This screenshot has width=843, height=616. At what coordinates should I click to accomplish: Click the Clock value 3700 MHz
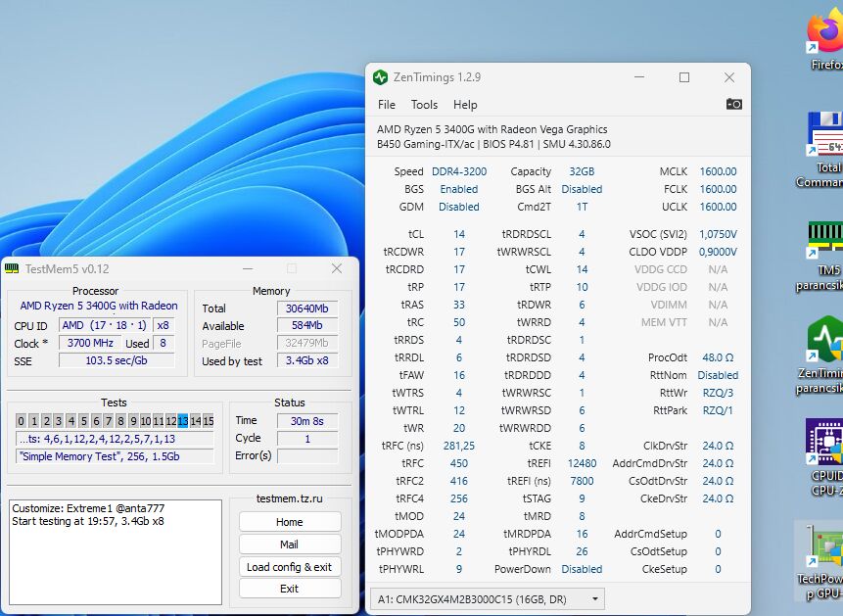tap(90, 343)
